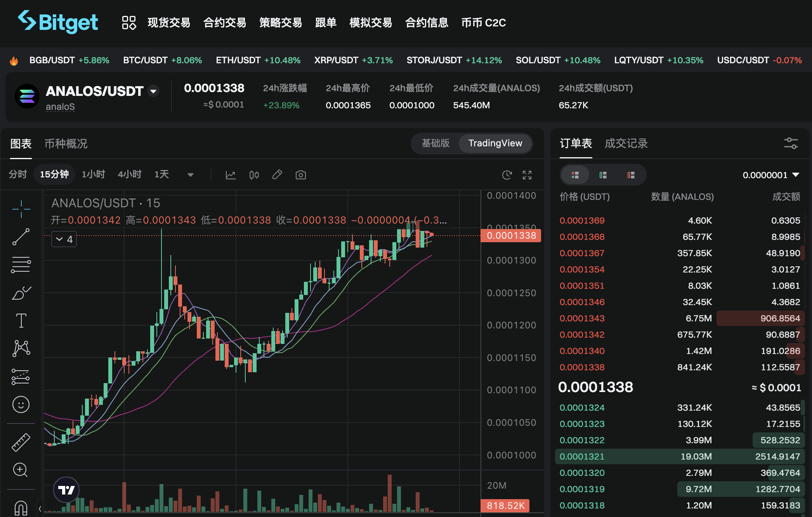This screenshot has height=517, width=812.
Task: Open order book settings sliders icon
Action: pos(791,143)
